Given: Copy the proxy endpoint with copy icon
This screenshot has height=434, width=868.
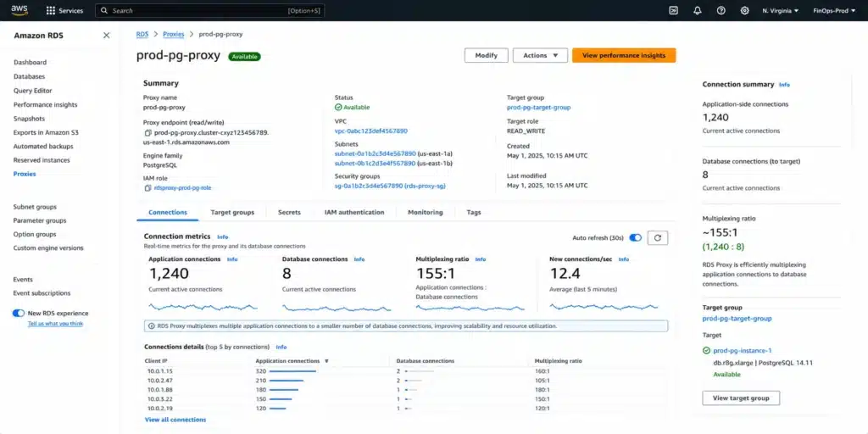Looking at the screenshot, I should pyautogui.click(x=147, y=133).
